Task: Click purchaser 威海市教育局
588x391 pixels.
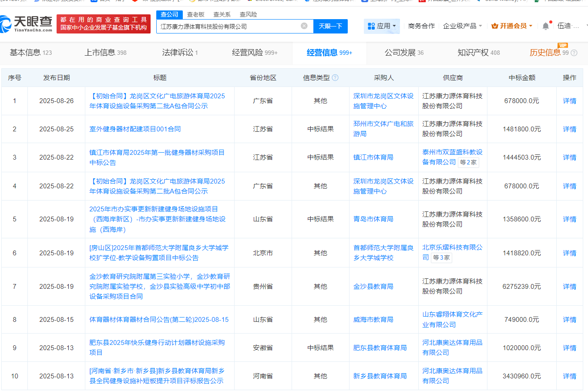Action: coord(373,320)
